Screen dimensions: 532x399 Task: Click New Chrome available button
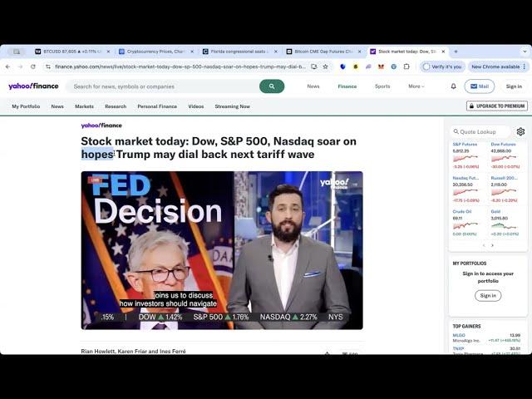[498, 66]
